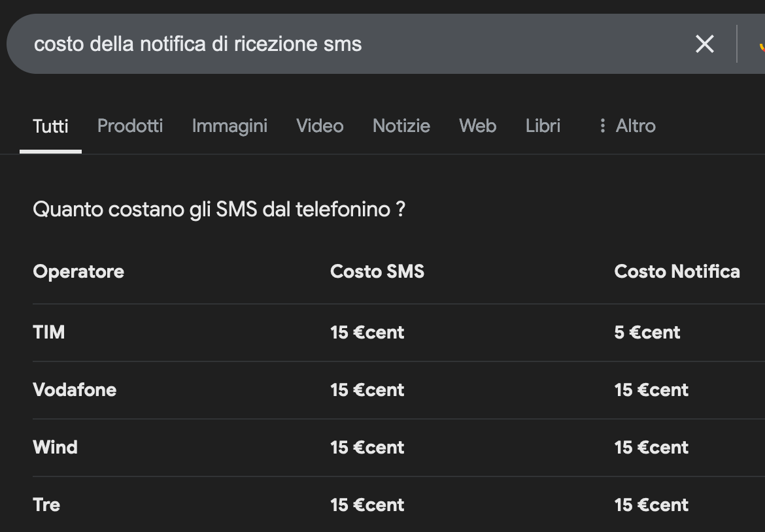The height and width of the screenshot is (532, 765).
Task: Click the Operatore column header
Action: (78, 271)
